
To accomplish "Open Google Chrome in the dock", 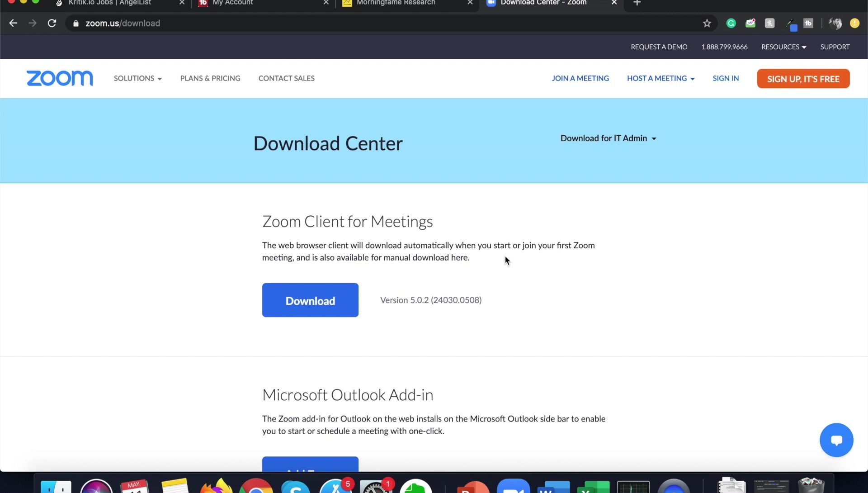I will click(256, 486).
